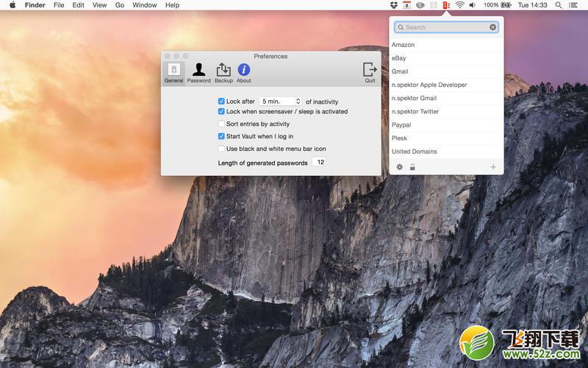Enable Use black and white menu bar icon
The height and width of the screenshot is (368, 588).
tap(221, 149)
